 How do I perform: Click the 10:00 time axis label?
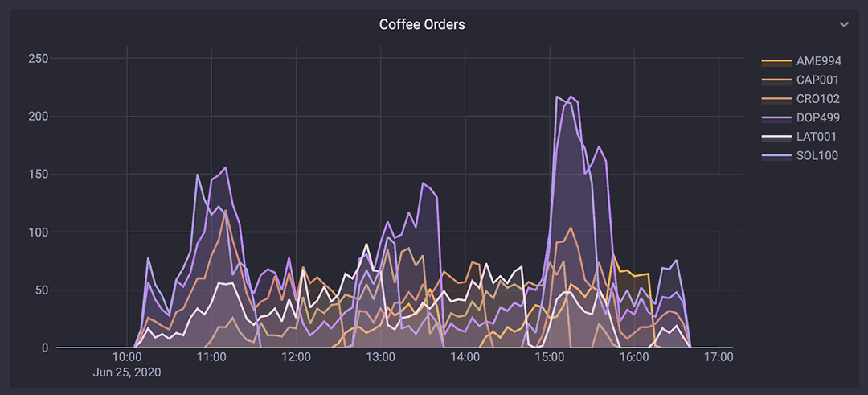pyautogui.click(x=127, y=357)
